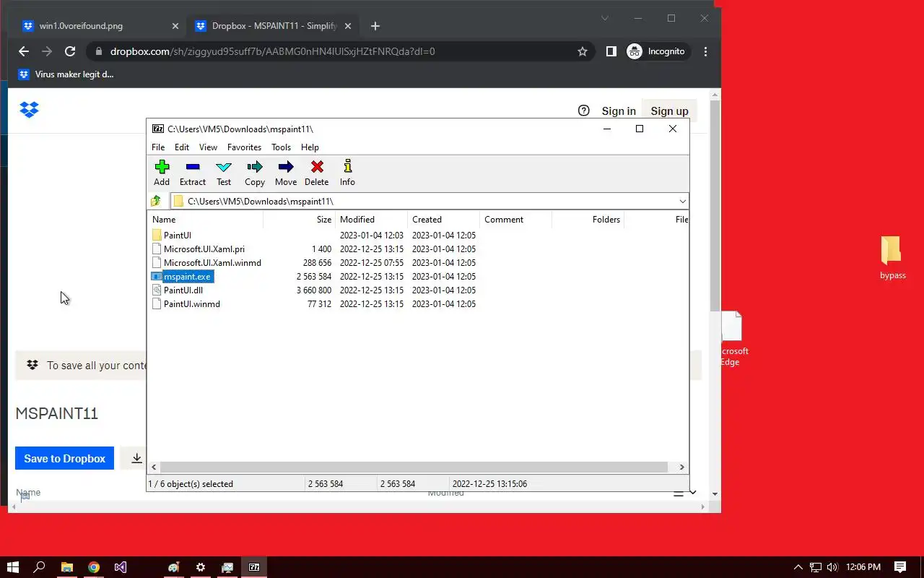
Task: Open the Tools menu in 7-Zip
Action: click(x=281, y=147)
